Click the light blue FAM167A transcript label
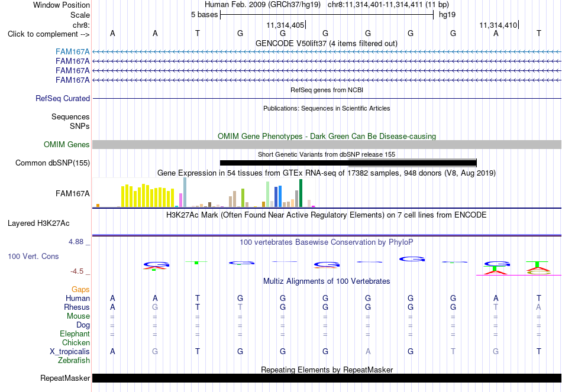This screenshot has width=562, height=392. (x=72, y=52)
